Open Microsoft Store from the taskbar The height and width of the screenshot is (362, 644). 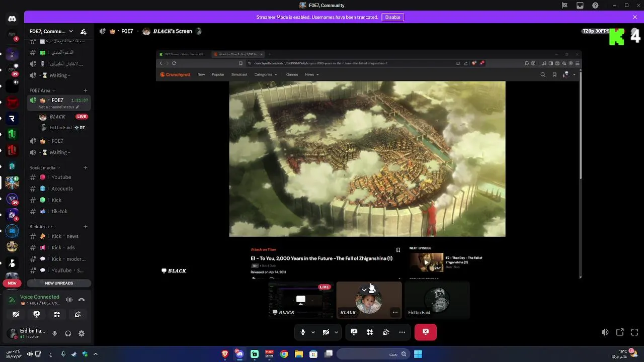(x=313, y=354)
